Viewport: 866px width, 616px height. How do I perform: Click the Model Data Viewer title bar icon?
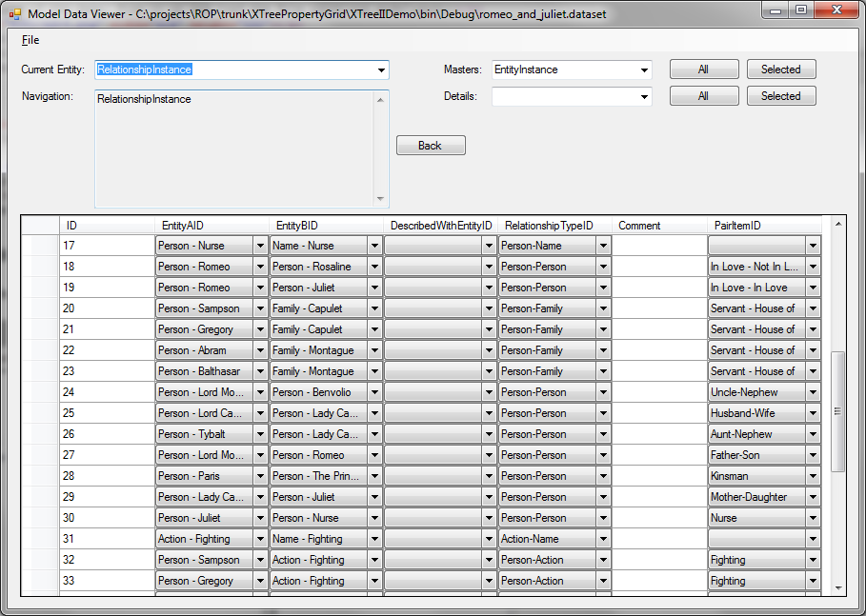tap(15, 14)
